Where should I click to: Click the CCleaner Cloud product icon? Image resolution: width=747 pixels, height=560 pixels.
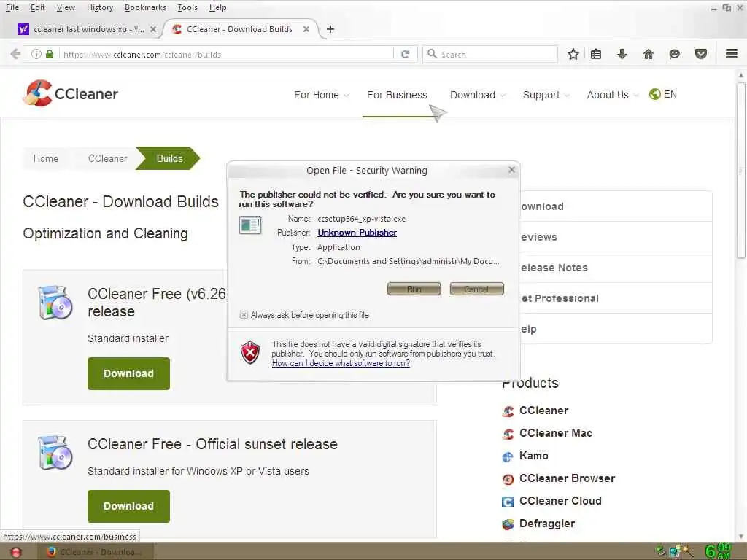(508, 502)
